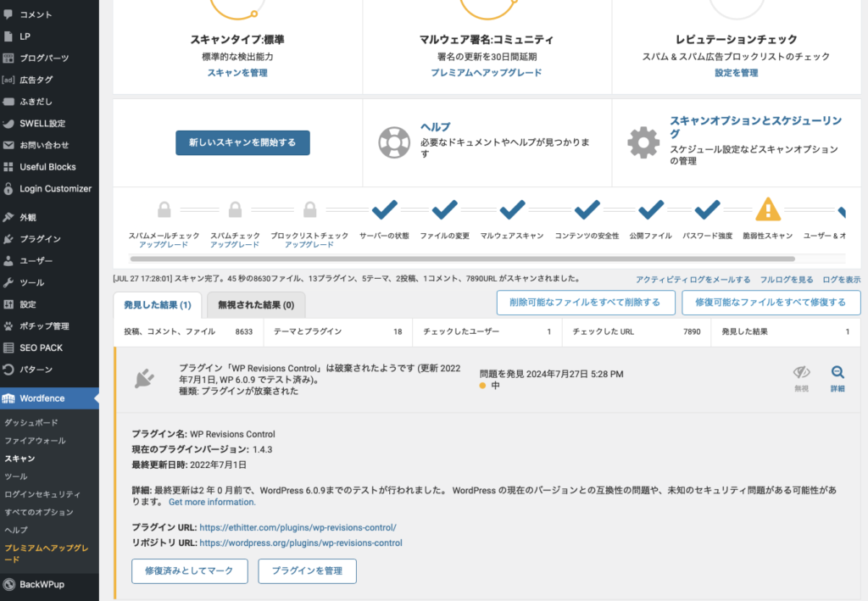This screenshot has width=868, height=601.
Task: Click the ファイルの変更 stage checkmark
Action: [444, 209]
